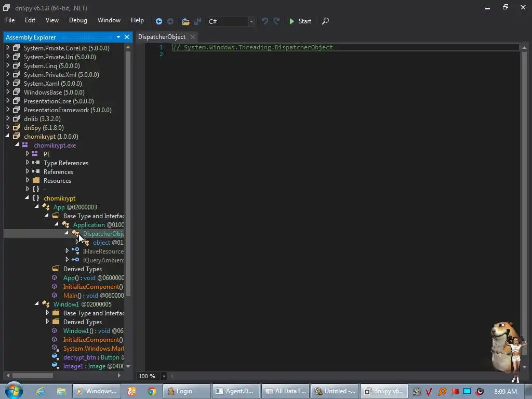Screen dimensions: 532x399
Task: Open the Debug menu
Action: click(78, 20)
